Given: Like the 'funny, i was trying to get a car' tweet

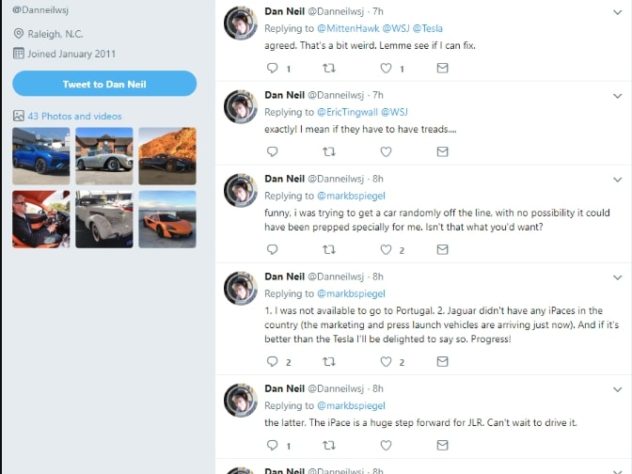Looking at the screenshot, I should tap(386, 249).
